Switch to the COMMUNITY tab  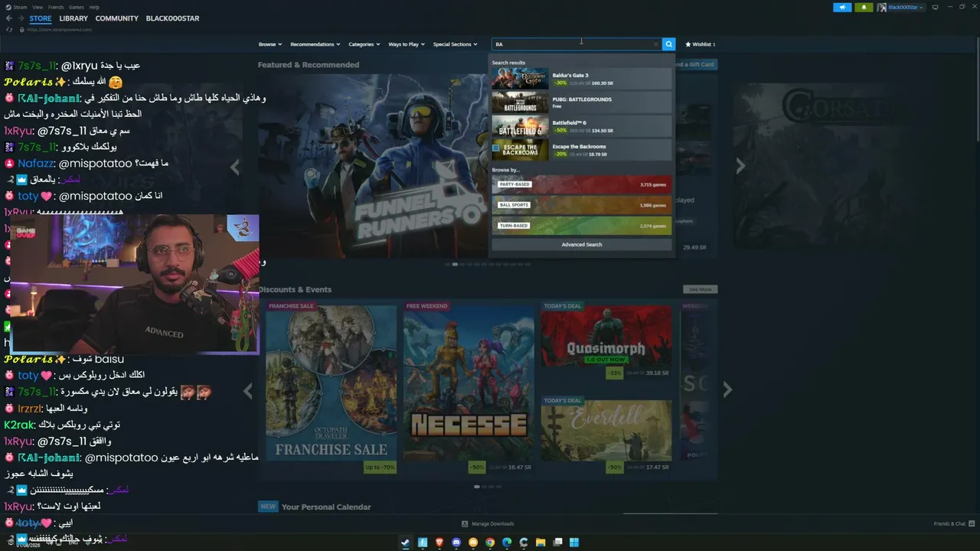[117, 18]
